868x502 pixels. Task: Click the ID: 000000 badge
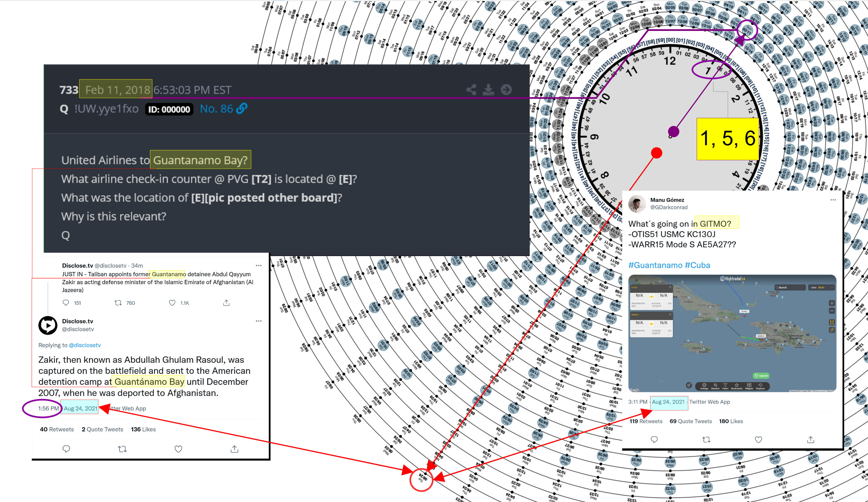(169, 109)
